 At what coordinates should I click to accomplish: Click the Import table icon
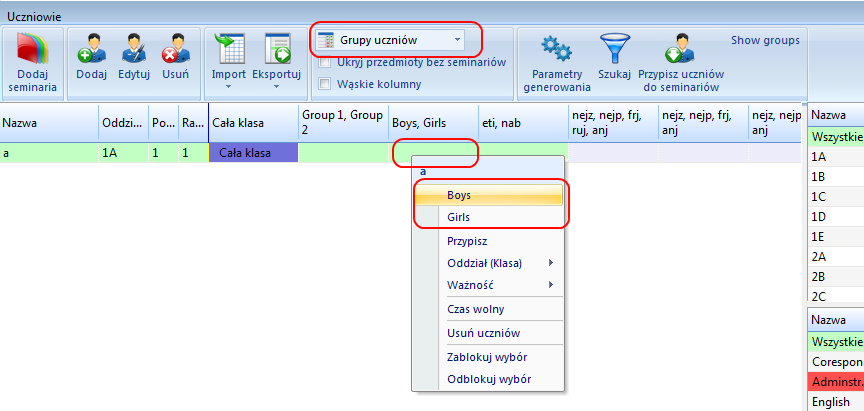(x=229, y=48)
